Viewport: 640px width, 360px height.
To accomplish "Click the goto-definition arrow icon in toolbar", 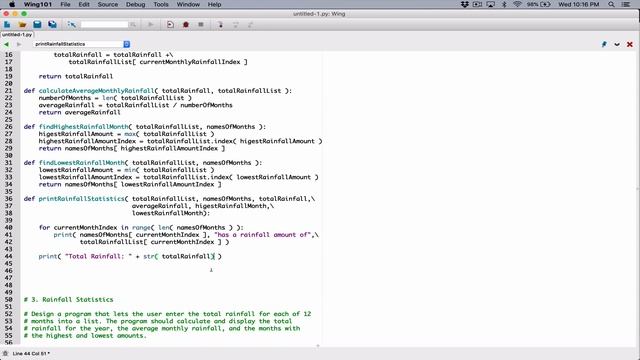I will tap(72, 24).
